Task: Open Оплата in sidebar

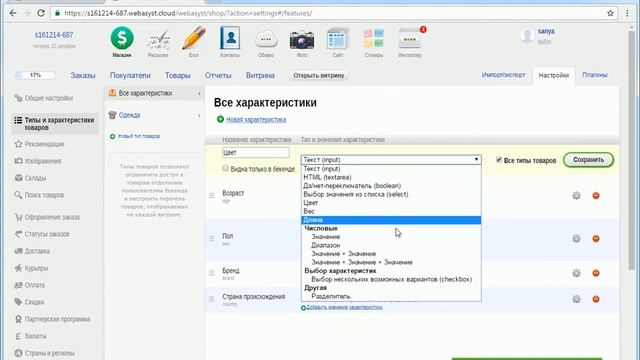Action: coord(35,285)
